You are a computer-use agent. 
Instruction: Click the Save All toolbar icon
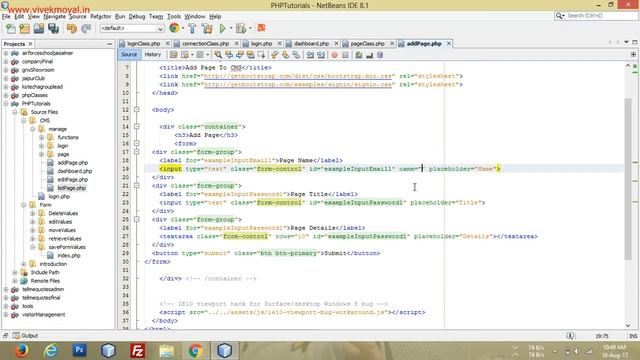53,28
